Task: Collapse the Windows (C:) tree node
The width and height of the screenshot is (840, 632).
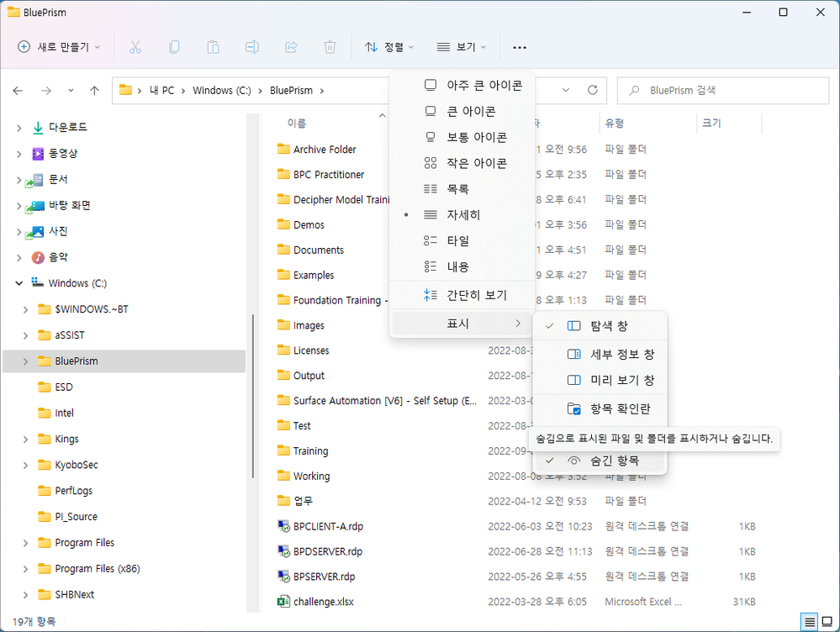Action: [x=19, y=283]
